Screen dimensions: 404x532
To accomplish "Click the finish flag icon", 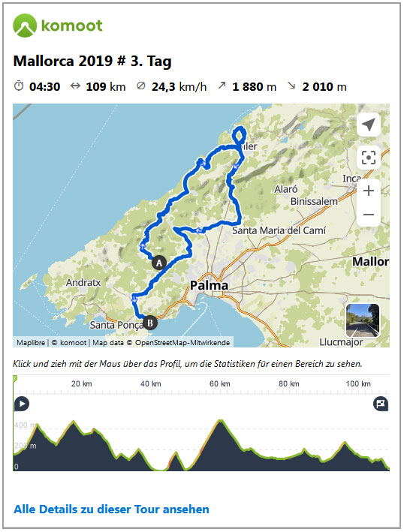I will point(381,404).
